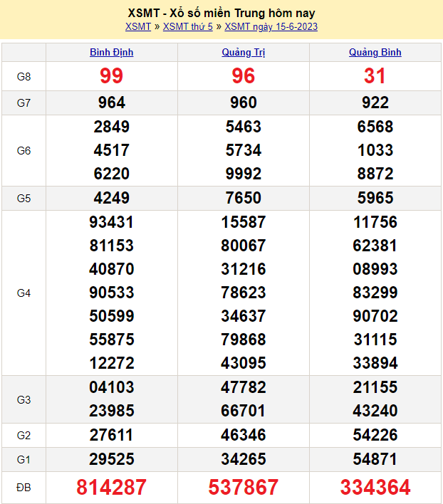Click G4 number 15587
The height and width of the screenshot is (504, 443).
pos(244,222)
